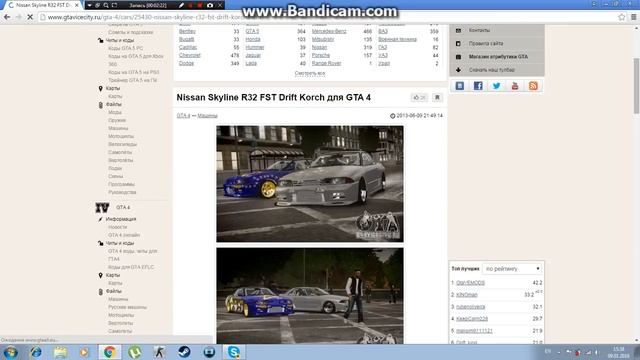This screenshot has width=640, height=360.
Task: Open File Explorer folder in taskbar
Action: (60, 352)
